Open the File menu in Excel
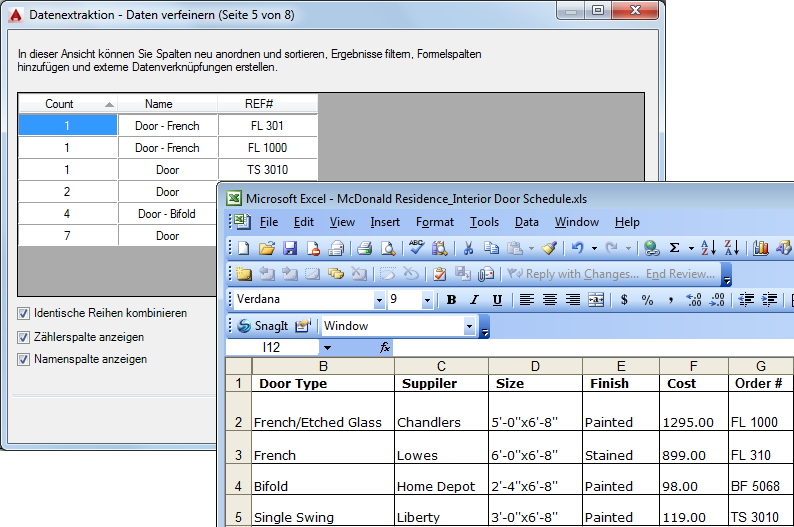 (x=269, y=222)
